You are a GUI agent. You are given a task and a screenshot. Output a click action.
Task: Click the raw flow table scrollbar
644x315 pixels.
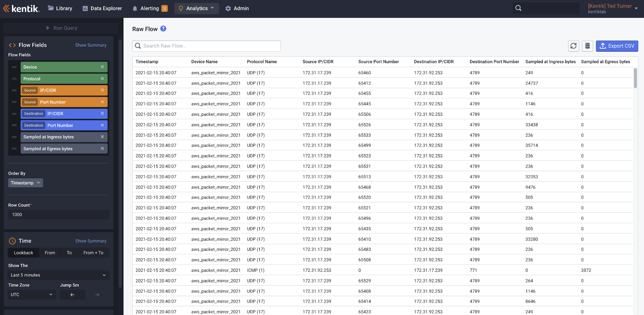click(635, 78)
